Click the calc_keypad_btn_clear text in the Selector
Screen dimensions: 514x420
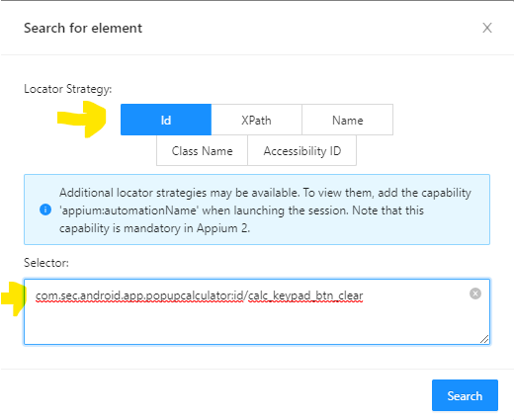click(305, 295)
